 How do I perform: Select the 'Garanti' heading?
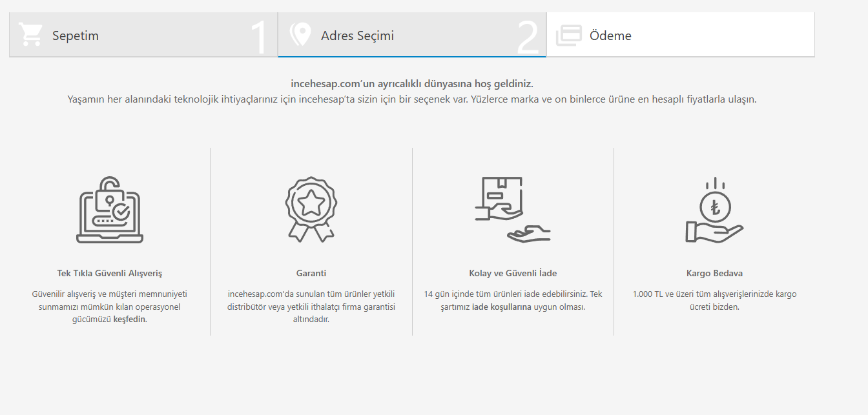pyautogui.click(x=311, y=273)
